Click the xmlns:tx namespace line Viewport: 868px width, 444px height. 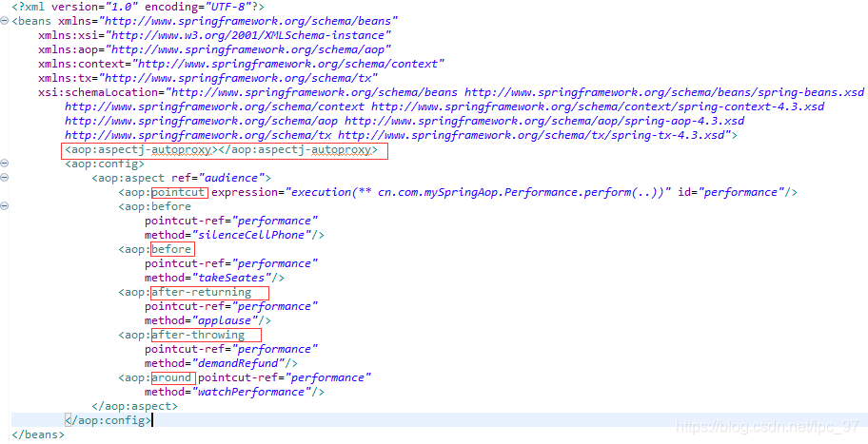click(x=208, y=79)
